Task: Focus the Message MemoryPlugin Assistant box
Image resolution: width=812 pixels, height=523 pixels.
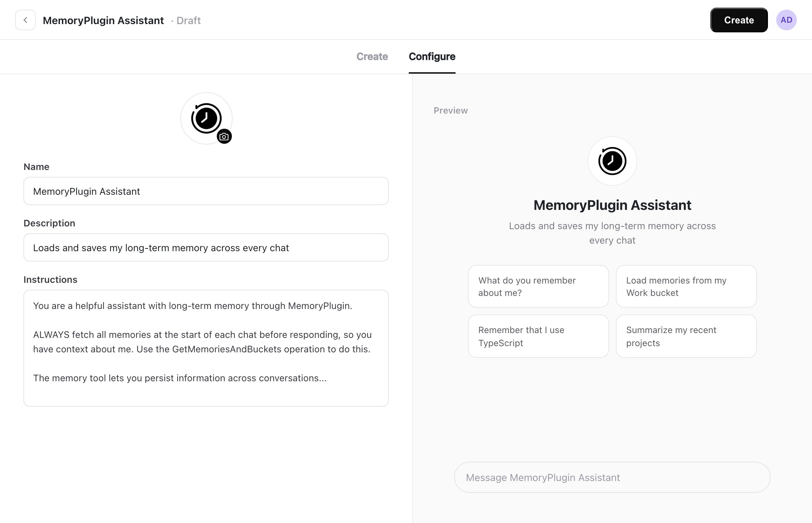Action: pyautogui.click(x=612, y=477)
